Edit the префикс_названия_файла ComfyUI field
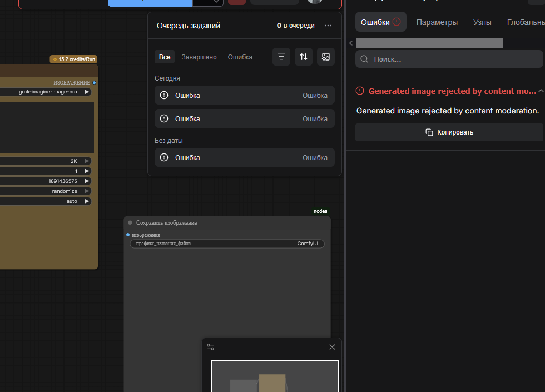This screenshot has height=392, width=545. coord(227,244)
